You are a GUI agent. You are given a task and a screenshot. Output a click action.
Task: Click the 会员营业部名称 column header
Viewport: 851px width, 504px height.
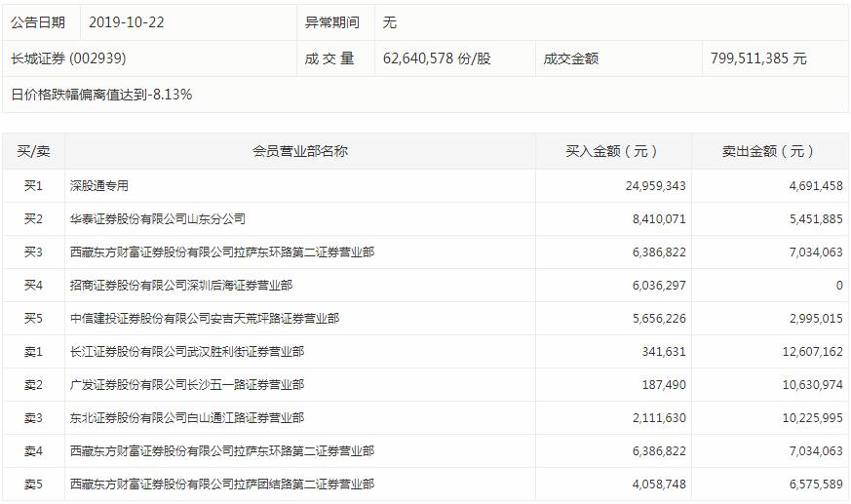point(300,151)
